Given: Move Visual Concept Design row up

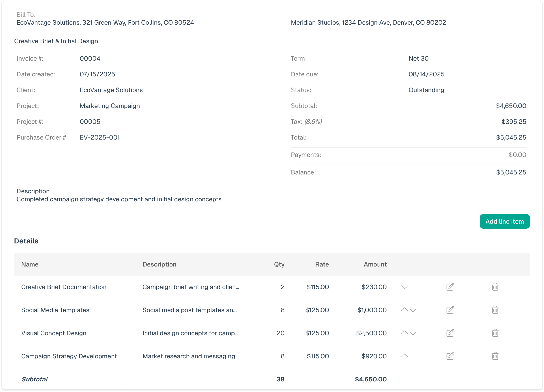Looking at the screenshot, I should (405, 333).
